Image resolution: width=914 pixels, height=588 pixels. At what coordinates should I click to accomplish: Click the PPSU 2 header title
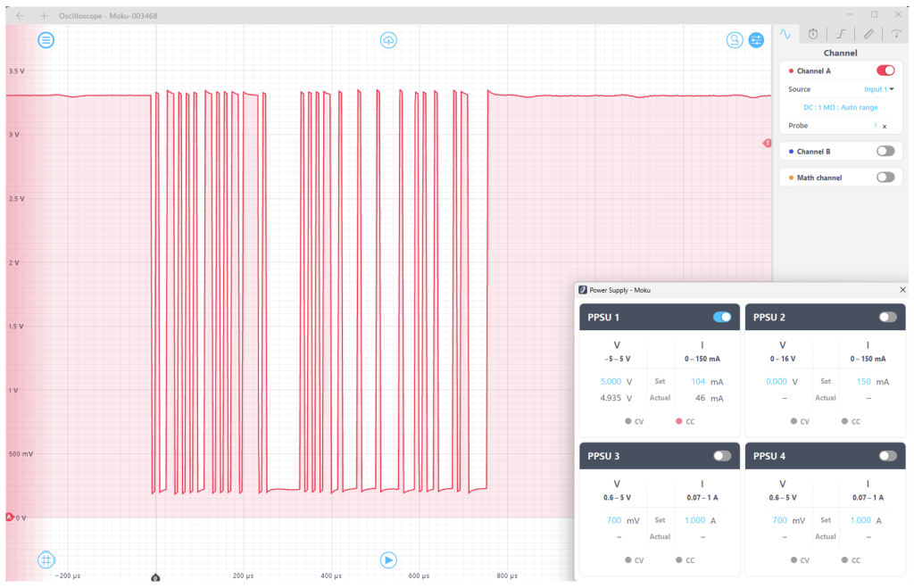tap(769, 317)
